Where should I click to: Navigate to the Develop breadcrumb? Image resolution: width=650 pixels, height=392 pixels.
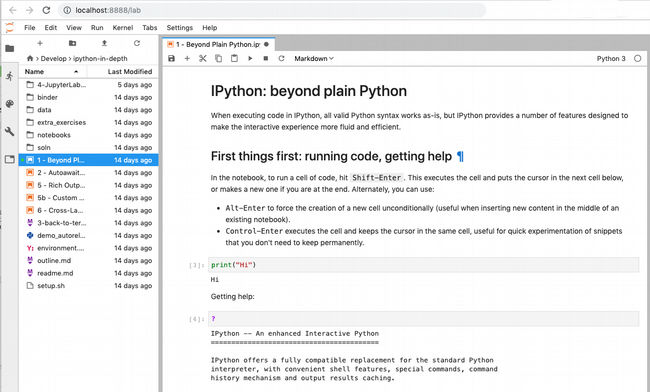click(53, 58)
